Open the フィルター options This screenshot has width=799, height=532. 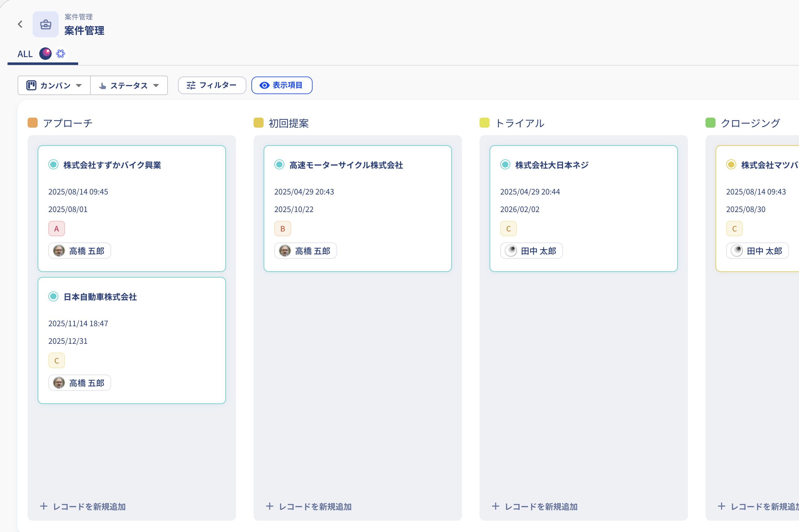point(212,85)
